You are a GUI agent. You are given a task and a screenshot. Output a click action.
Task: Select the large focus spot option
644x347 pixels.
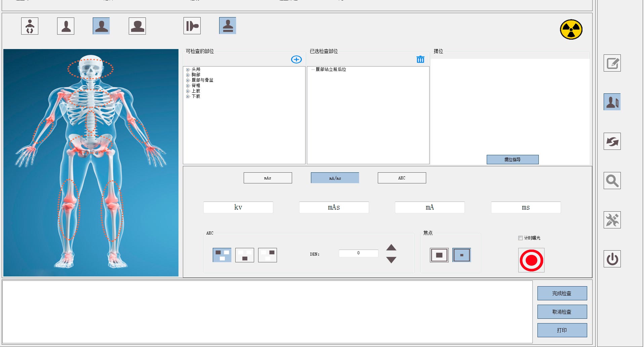coord(439,255)
